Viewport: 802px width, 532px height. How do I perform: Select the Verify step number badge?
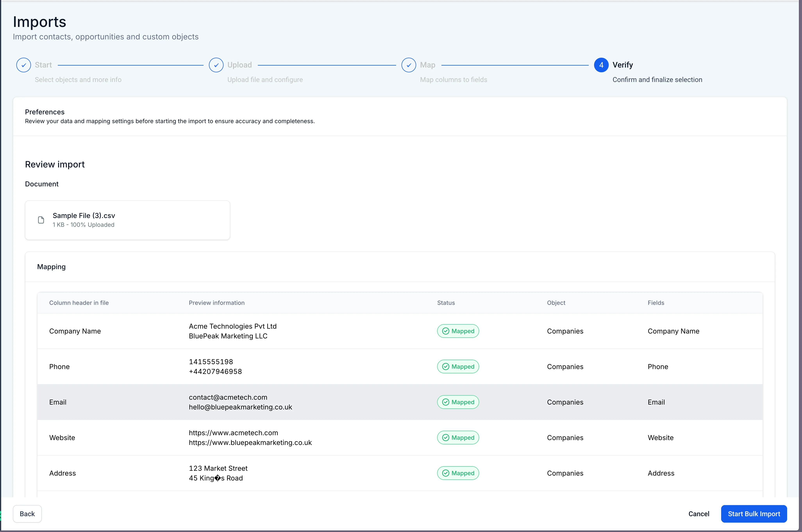[601, 65]
